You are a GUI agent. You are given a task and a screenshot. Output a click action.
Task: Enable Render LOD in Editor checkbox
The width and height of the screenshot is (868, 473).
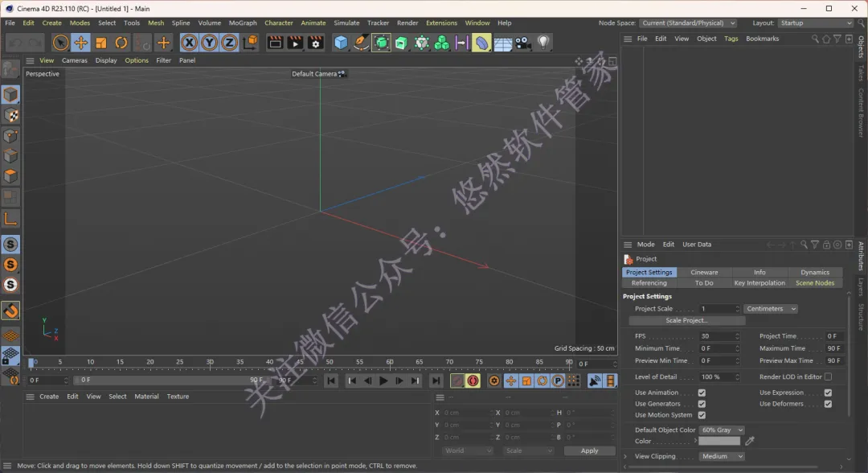828,376
